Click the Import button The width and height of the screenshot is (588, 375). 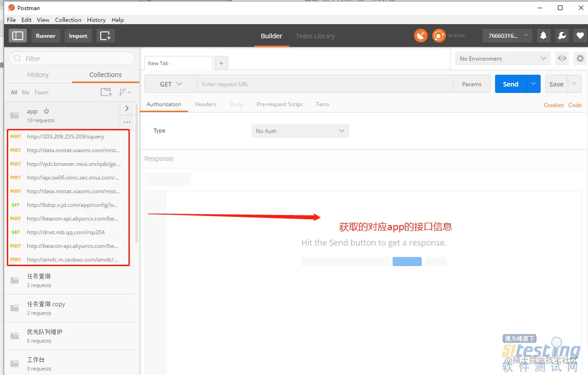tap(78, 36)
